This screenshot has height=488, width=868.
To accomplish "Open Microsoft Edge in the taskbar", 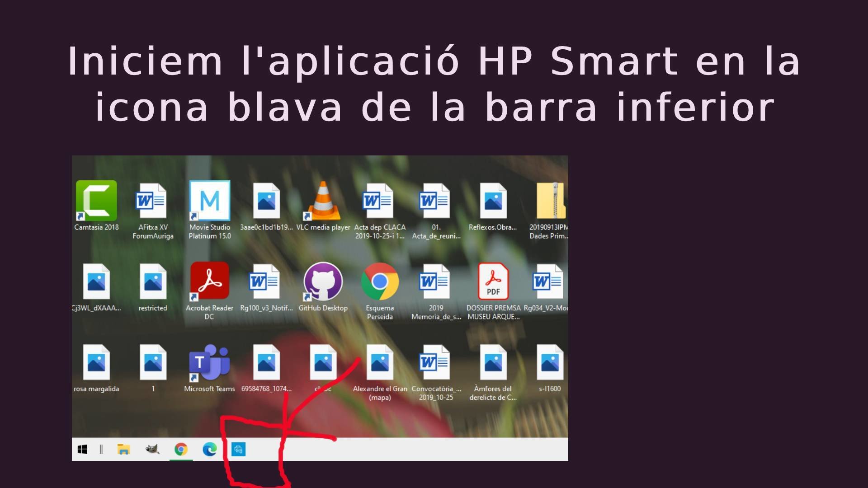I will coord(209,449).
